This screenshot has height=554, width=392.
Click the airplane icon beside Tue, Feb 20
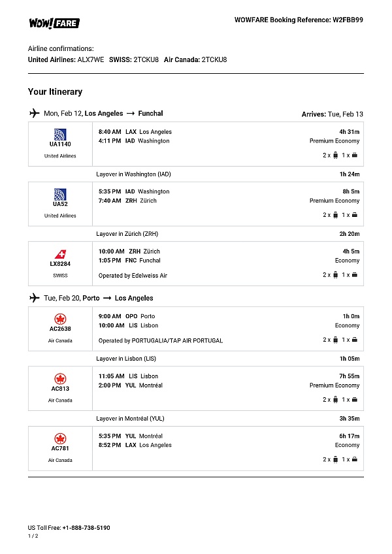(35, 298)
